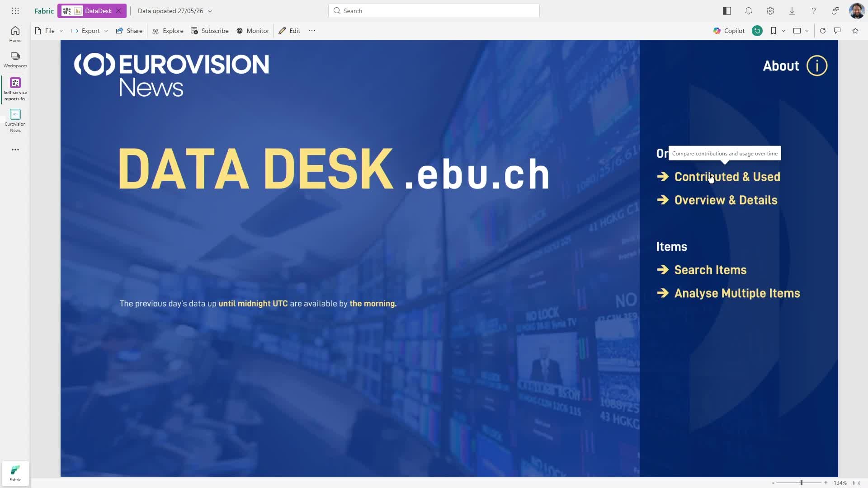Adjust the zoom slider handle
868x488 pixels.
click(801, 483)
